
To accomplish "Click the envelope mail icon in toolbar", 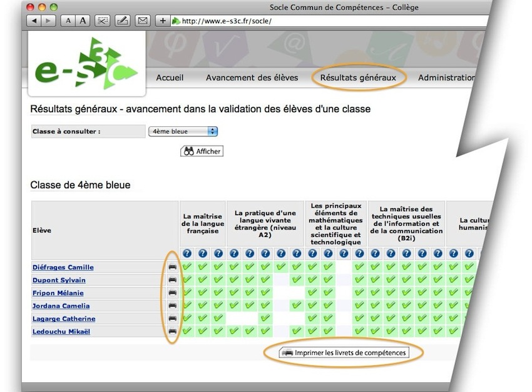I will click(142, 21).
